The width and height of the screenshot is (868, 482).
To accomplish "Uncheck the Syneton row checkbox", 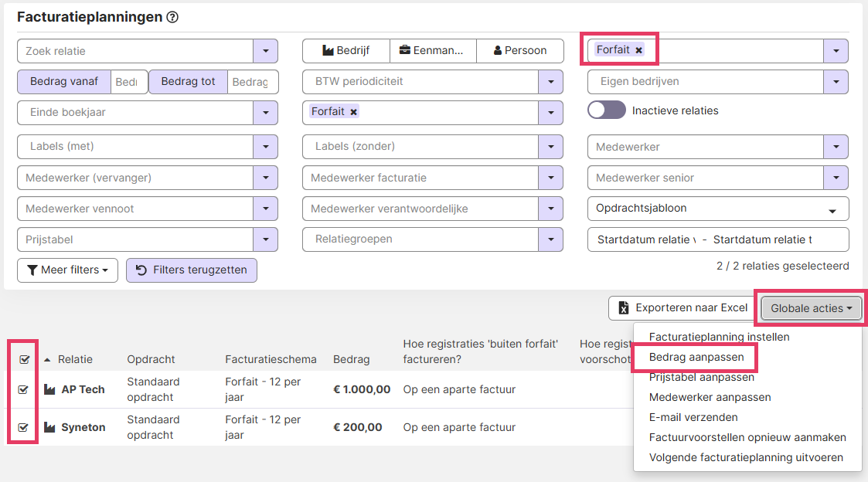I will (23, 427).
